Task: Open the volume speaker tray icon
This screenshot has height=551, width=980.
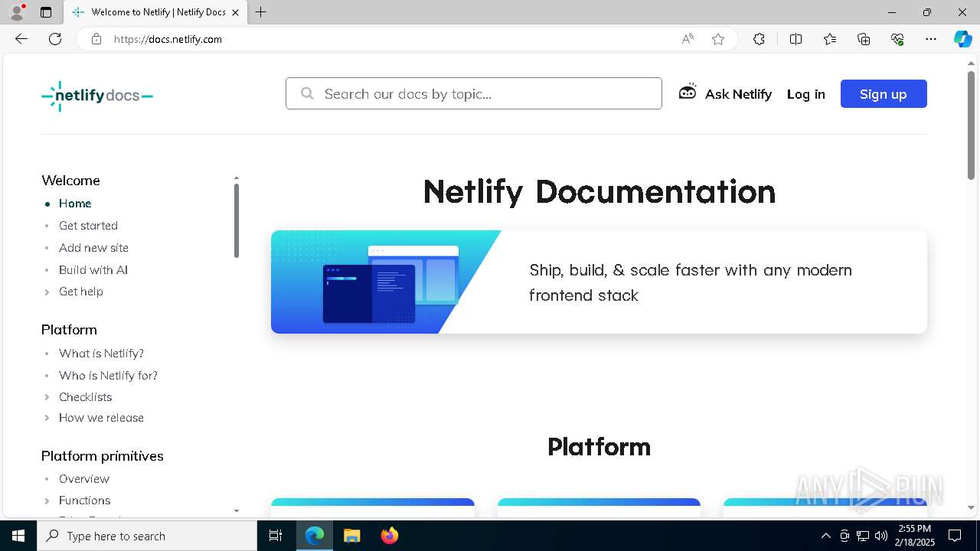Action: [880, 536]
